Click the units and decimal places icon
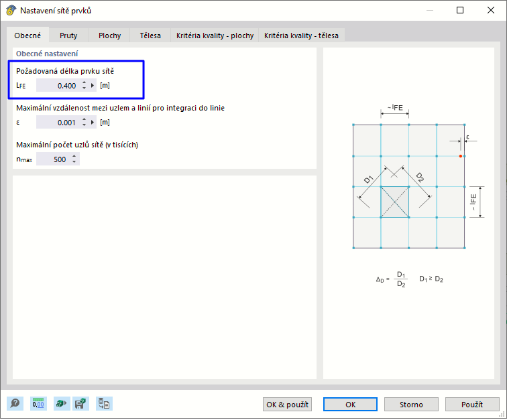The width and height of the screenshot is (507, 420). pos(38,403)
